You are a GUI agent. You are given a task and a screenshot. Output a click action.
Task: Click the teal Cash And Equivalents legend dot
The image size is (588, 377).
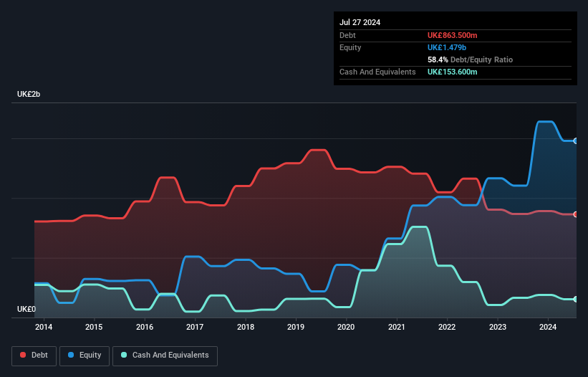(124, 355)
